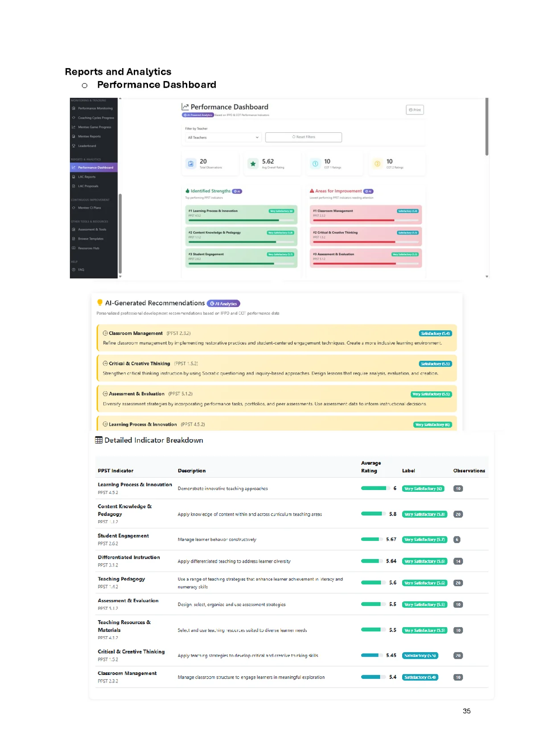
Task: Expand the Classroom Management recommendation
Action: pos(105,333)
